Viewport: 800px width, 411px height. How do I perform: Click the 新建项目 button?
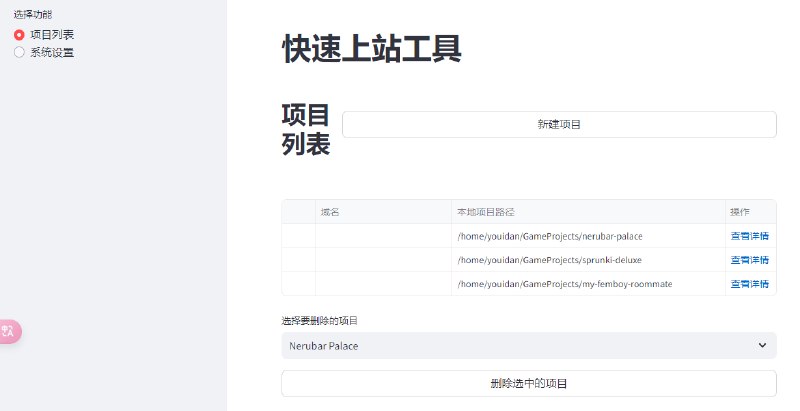click(559, 124)
